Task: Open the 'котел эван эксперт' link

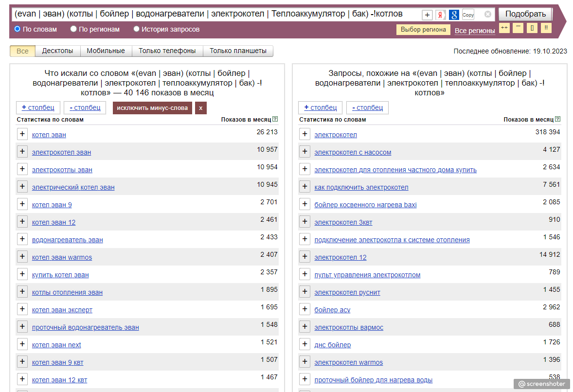Action: 62,310
